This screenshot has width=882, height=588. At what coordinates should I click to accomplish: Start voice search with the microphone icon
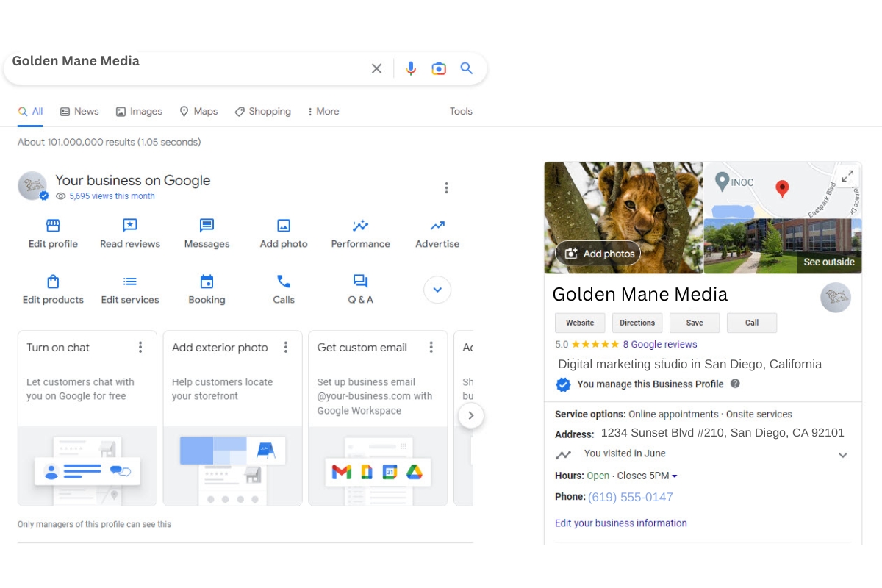coord(411,68)
